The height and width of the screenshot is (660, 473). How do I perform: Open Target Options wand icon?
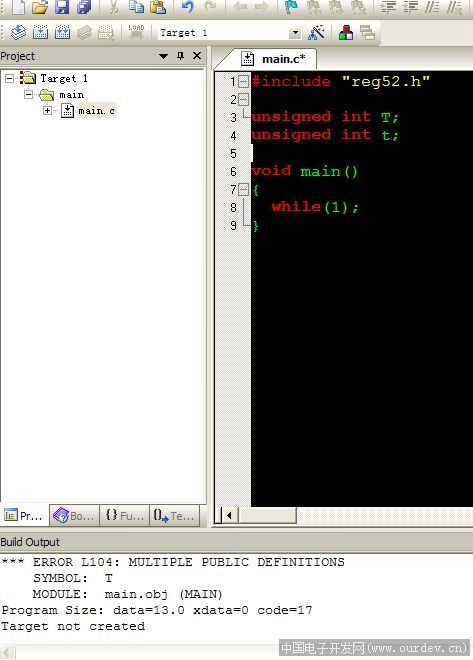click(316, 32)
